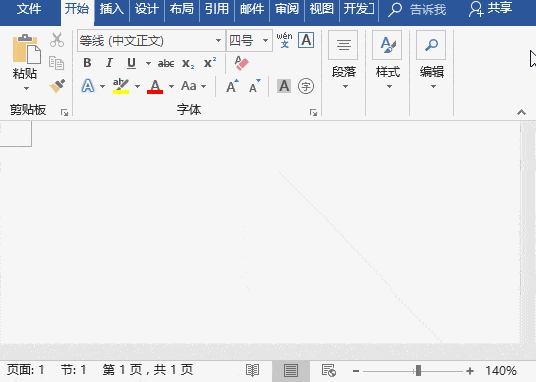Click the zoom in plus button
This screenshot has height=382, width=536.
pos(470,371)
